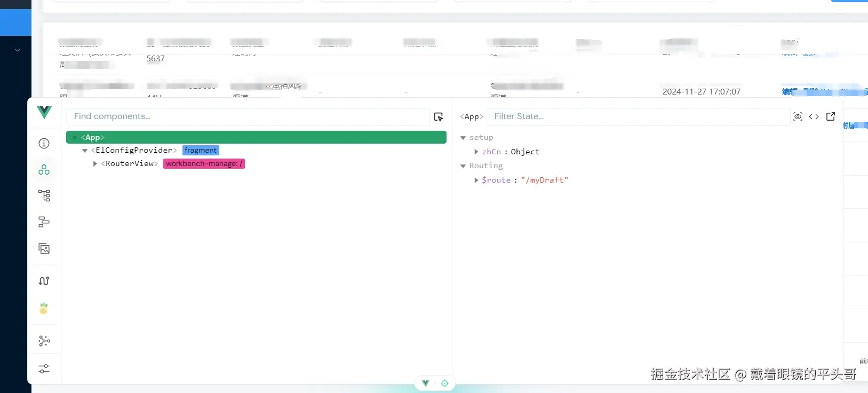The height and width of the screenshot is (393, 868).
Task: Open component in editor icon
Action: [x=831, y=116]
